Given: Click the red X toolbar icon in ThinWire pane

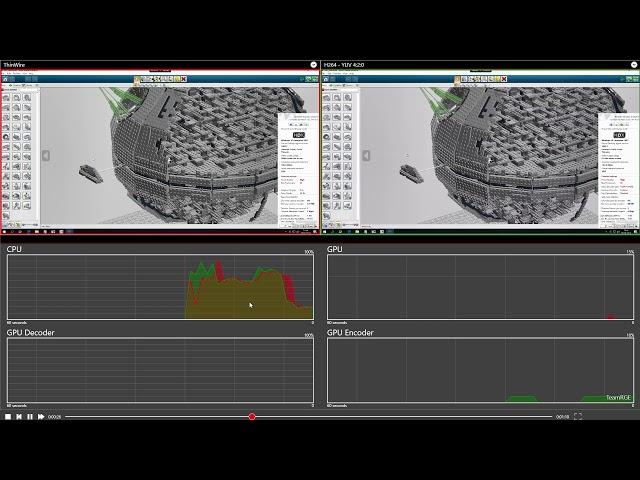Looking at the screenshot, I should click(x=184, y=79).
